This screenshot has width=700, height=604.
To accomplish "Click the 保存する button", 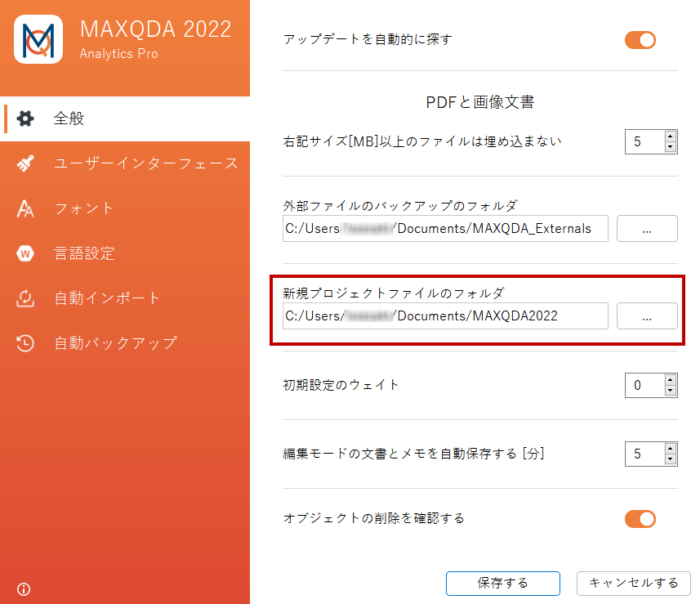I will 502,583.
